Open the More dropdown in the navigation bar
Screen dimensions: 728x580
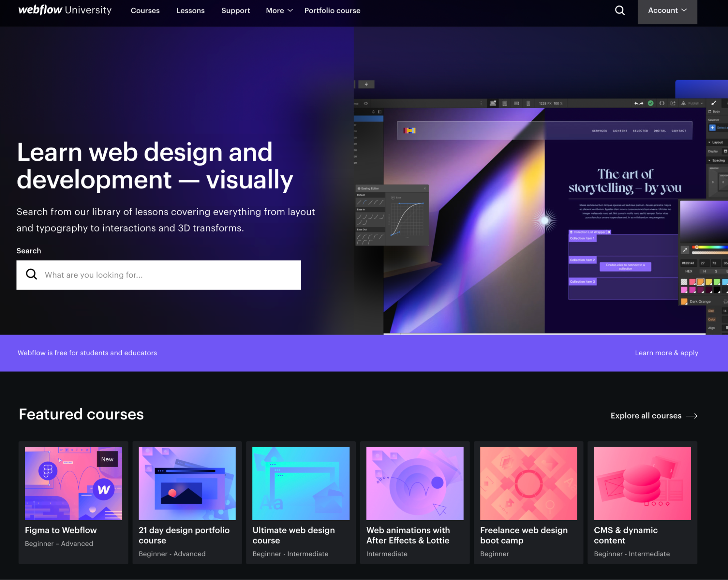(x=279, y=11)
